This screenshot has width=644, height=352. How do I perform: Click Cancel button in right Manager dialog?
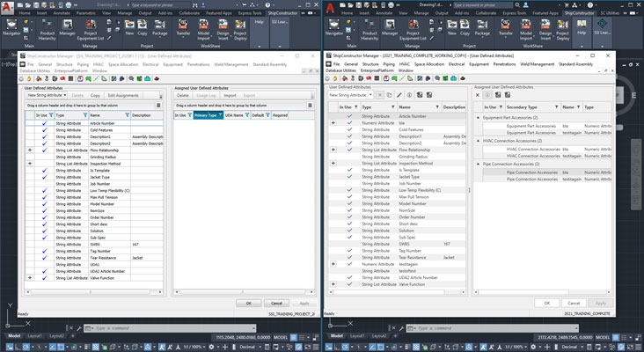(x=574, y=303)
